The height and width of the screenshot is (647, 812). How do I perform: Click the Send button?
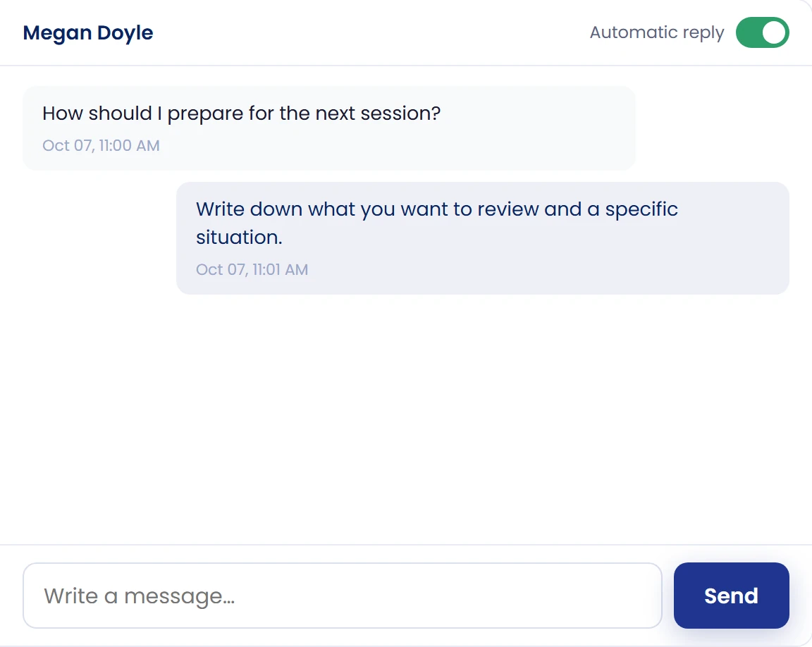tap(731, 596)
